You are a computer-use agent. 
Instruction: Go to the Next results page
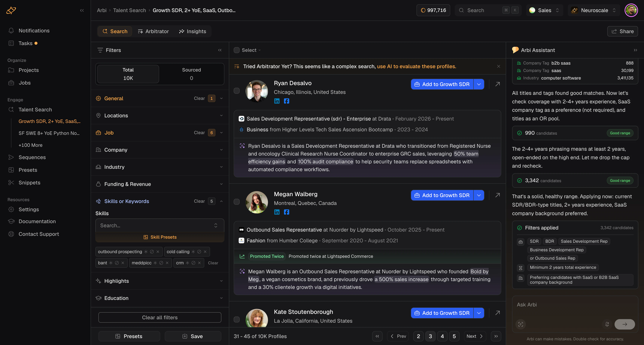click(x=475, y=336)
